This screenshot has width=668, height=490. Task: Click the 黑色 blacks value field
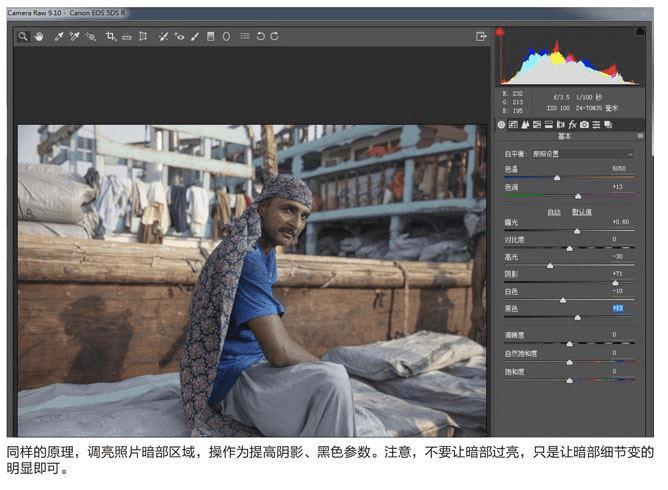point(617,308)
